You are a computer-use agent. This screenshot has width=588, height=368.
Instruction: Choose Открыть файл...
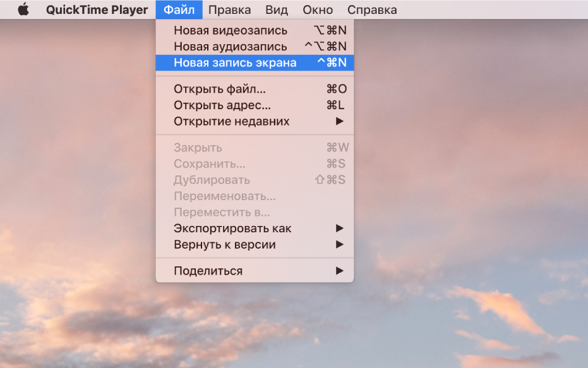(255, 89)
